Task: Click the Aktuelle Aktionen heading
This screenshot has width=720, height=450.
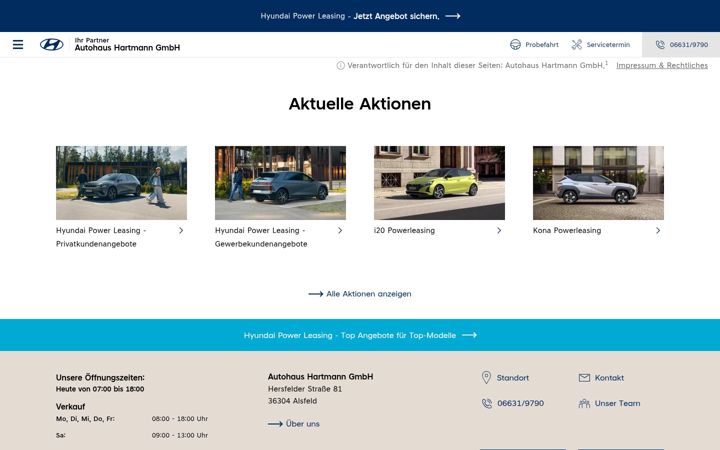Action: tap(360, 104)
